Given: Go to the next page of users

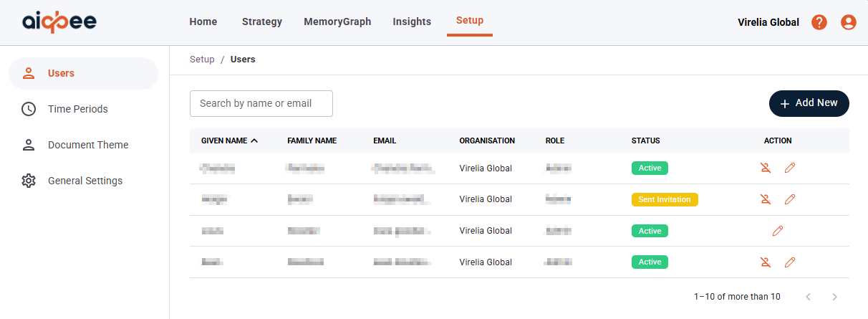Looking at the screenshot, I should [834, 296].
